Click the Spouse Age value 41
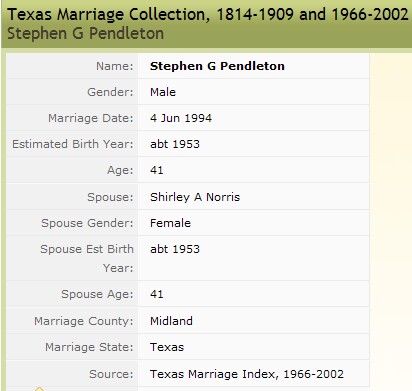Image resolution: width=412 pixels, height=391 pixels. pyautogui.click(x=156, y=294)
